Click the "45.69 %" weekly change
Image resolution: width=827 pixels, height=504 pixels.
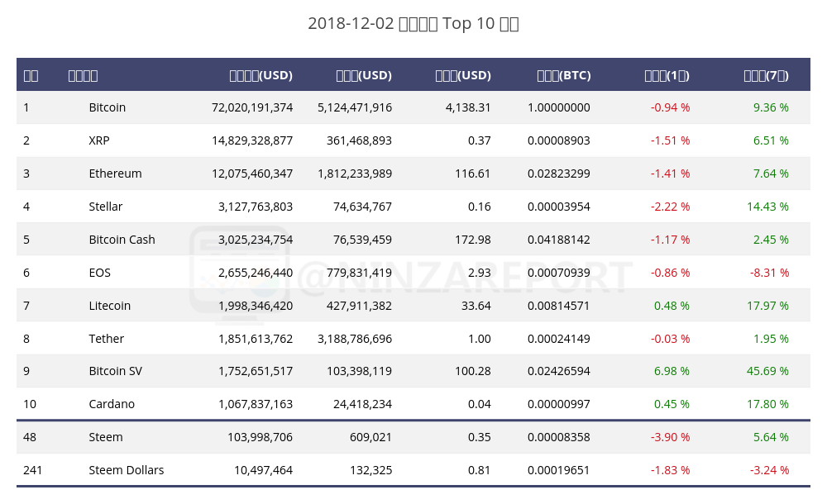coord(767,371)
